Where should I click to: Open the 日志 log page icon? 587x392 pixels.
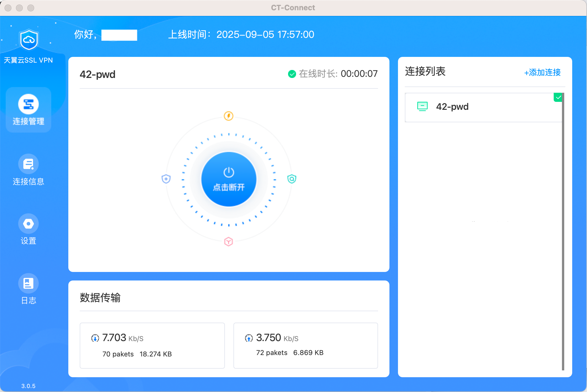point(28,283)
